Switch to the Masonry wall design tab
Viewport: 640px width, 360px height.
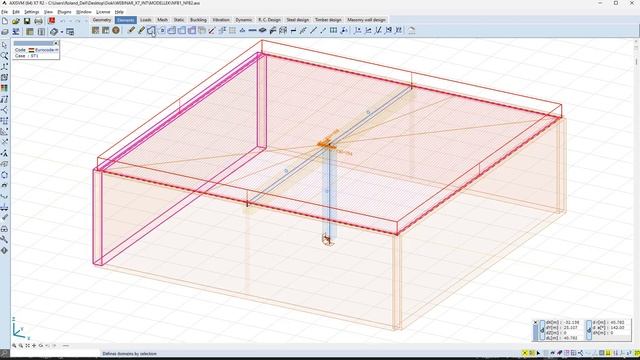(366, 20)
